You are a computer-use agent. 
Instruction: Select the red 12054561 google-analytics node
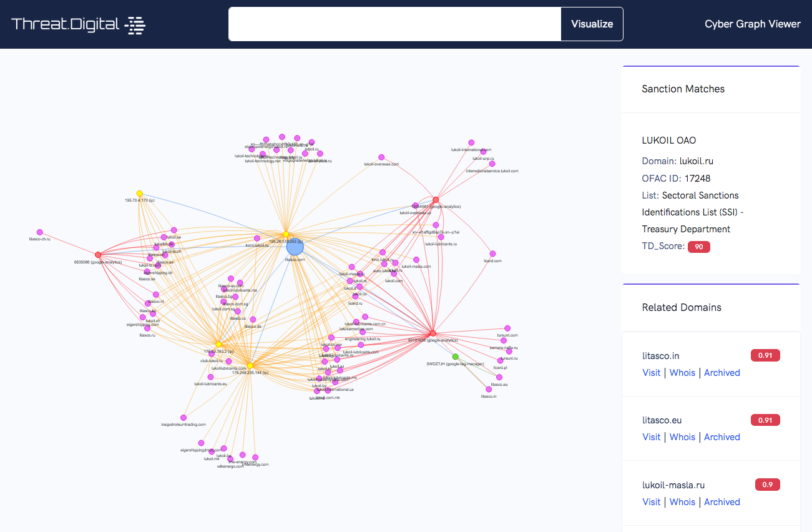436,200
